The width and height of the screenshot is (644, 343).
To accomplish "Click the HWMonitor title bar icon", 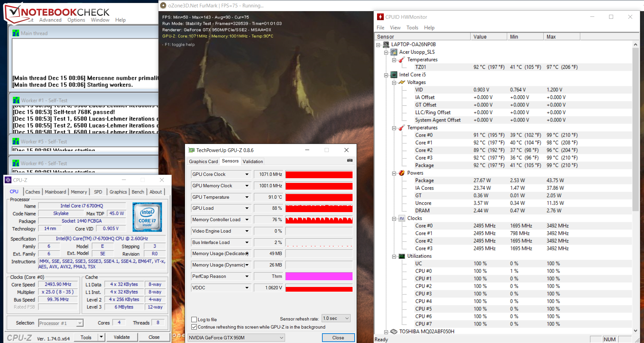I will (x=380, y=17).
